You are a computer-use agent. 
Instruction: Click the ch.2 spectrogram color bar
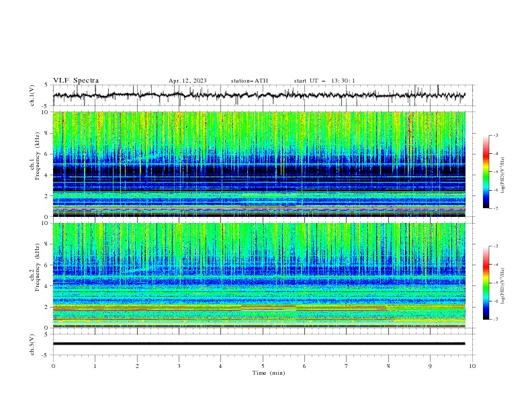tap(486, 283)
